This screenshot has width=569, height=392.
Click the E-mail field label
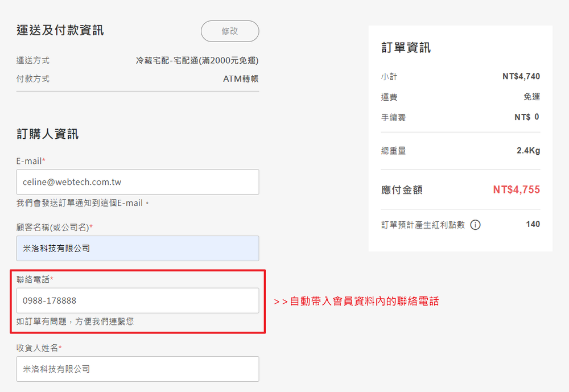[x=31, y=161]
